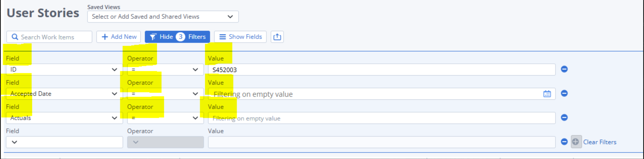
Task: Click the export/share icon button
Action: [x=277, y=37]
